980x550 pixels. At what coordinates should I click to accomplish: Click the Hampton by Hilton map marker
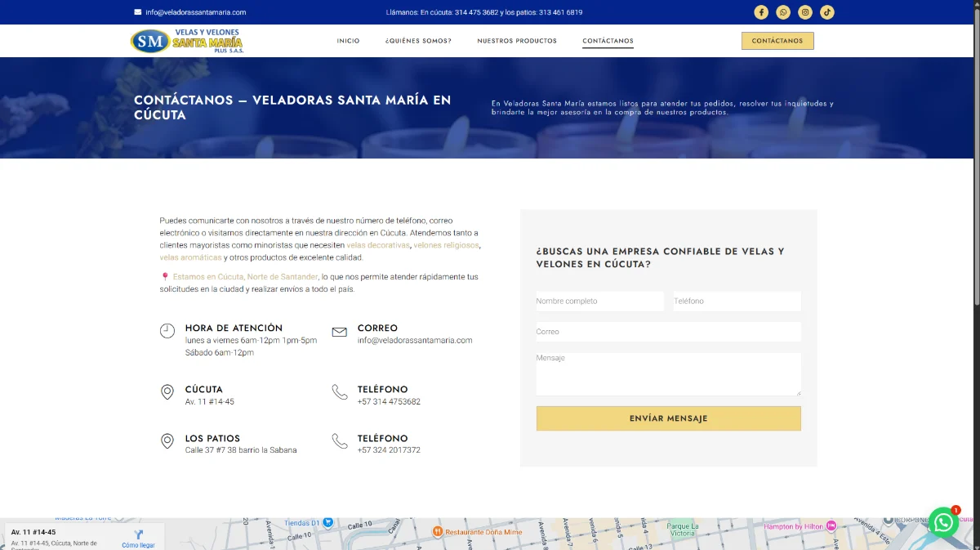coord(831,525)
